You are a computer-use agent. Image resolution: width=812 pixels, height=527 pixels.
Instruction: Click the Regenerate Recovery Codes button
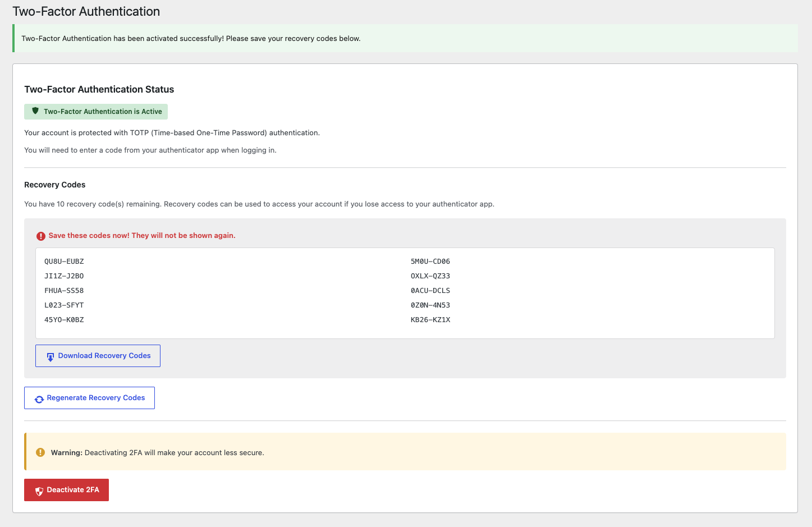click(x=89, y=398)
